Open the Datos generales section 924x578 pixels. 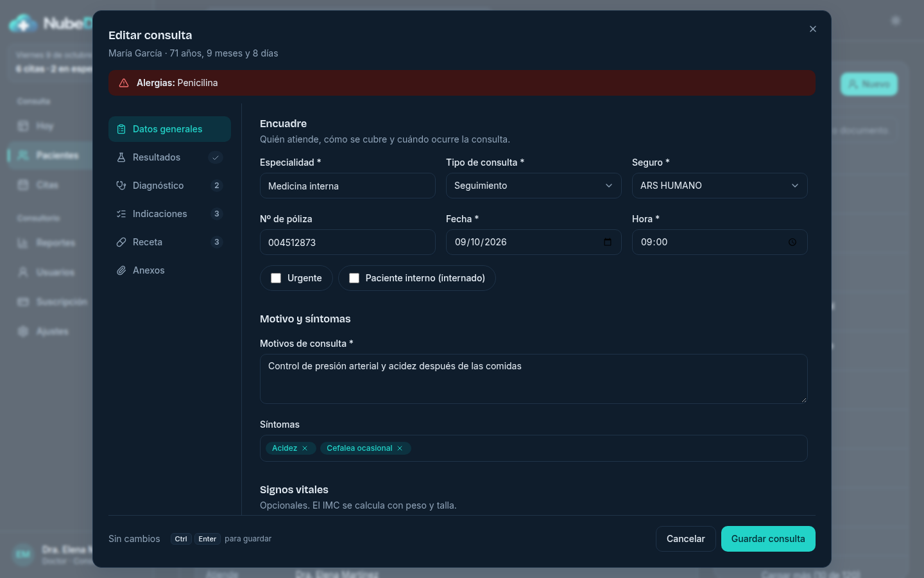point(169,129)
